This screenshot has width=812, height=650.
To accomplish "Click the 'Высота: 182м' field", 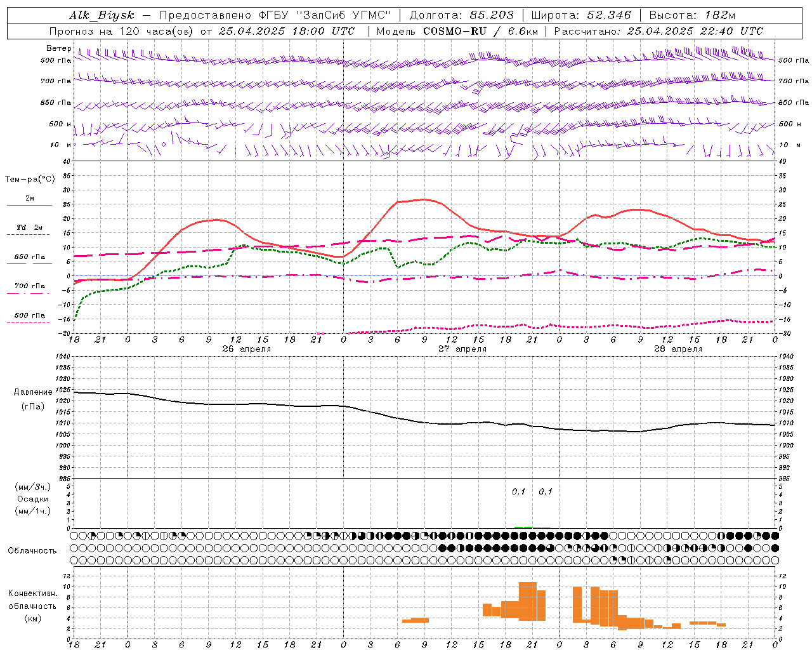I will [693, 16].
